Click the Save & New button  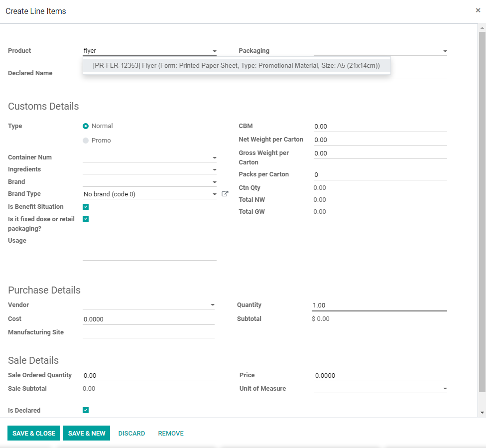[x=87, y=433]
